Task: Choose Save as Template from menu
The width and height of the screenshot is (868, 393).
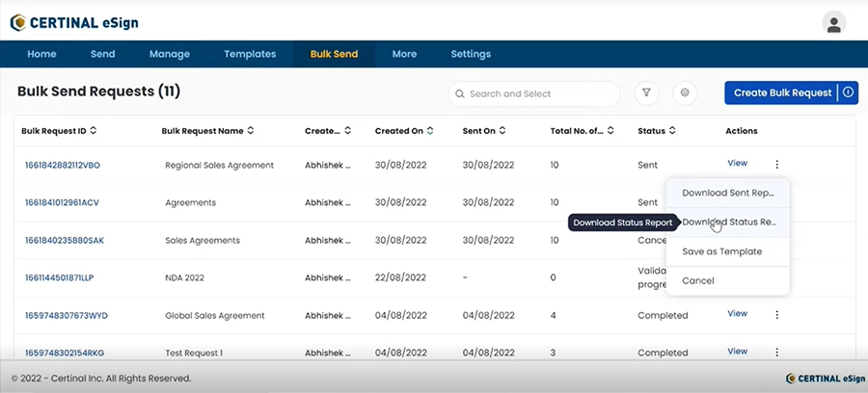Action: click(727, 251)
